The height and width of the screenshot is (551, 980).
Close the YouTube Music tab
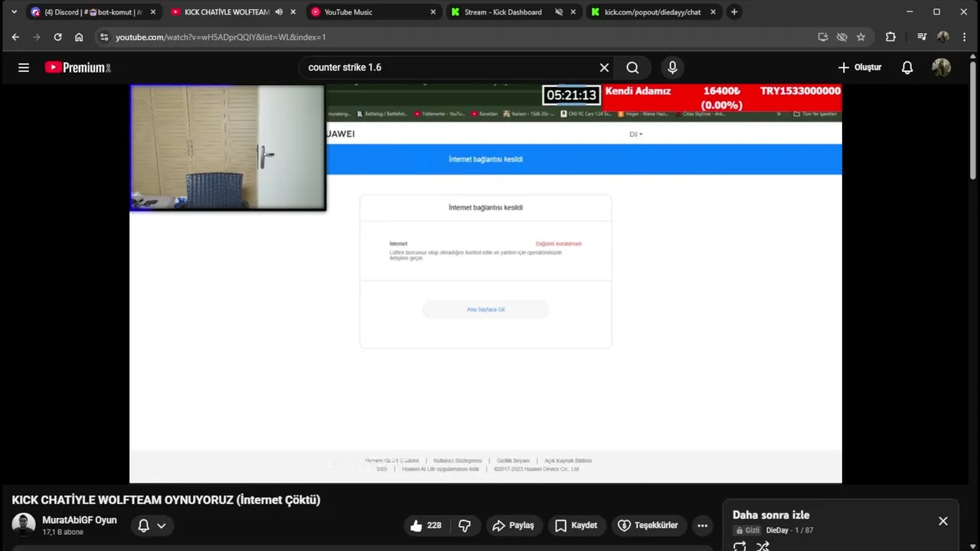click(x=433, y=12)
